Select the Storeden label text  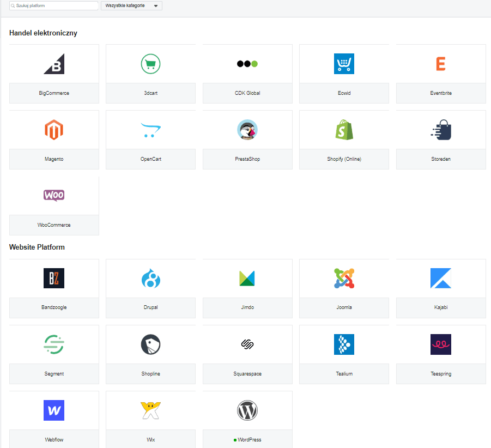[440, 159]
